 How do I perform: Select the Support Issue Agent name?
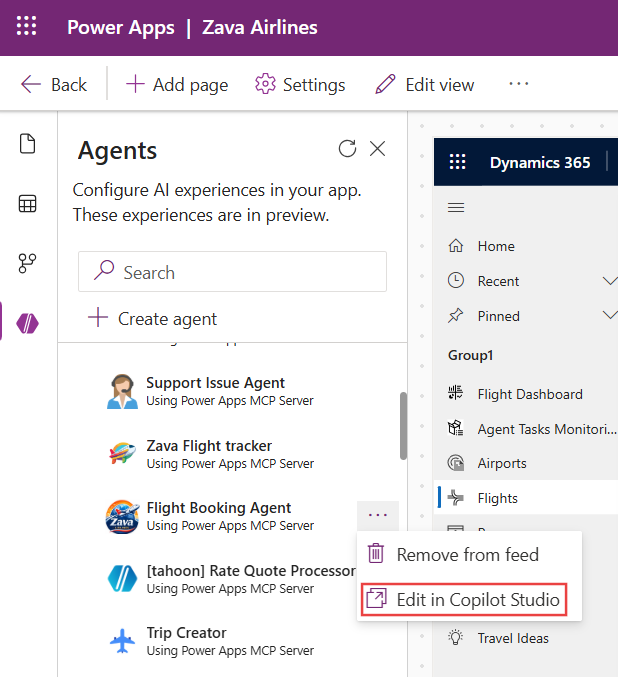click(216, 383)
